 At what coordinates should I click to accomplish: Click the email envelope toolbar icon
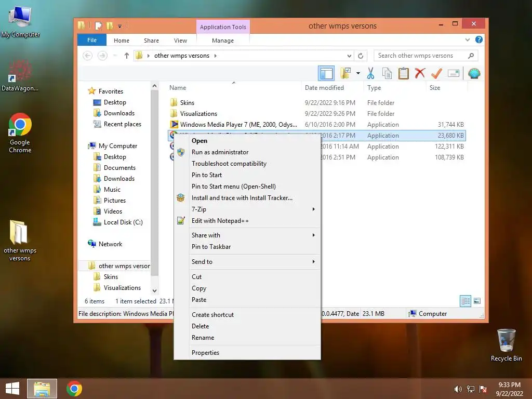[454, 73]
